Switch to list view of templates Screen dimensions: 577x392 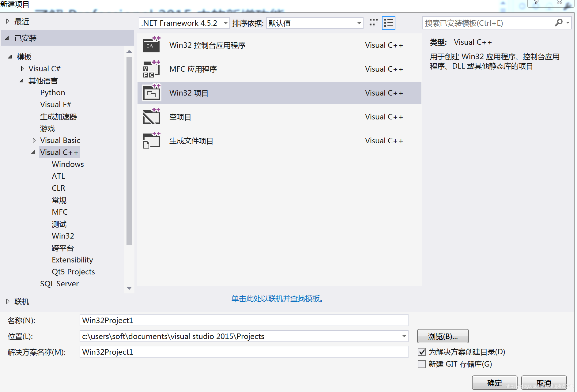pyautogui.click(x=388, y=23)
